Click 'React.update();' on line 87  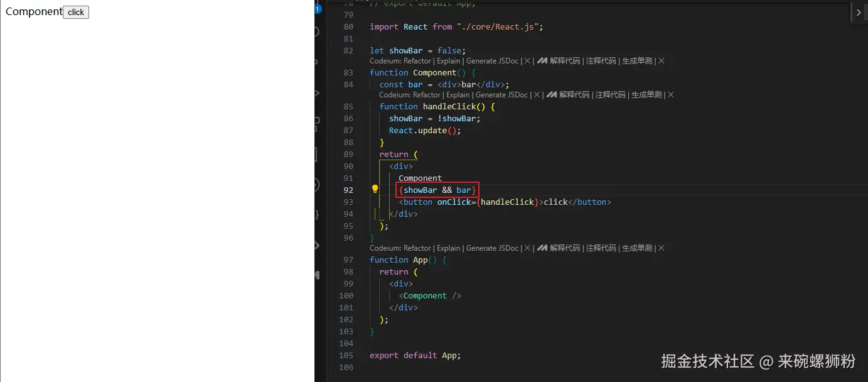[x=425, y=130]
